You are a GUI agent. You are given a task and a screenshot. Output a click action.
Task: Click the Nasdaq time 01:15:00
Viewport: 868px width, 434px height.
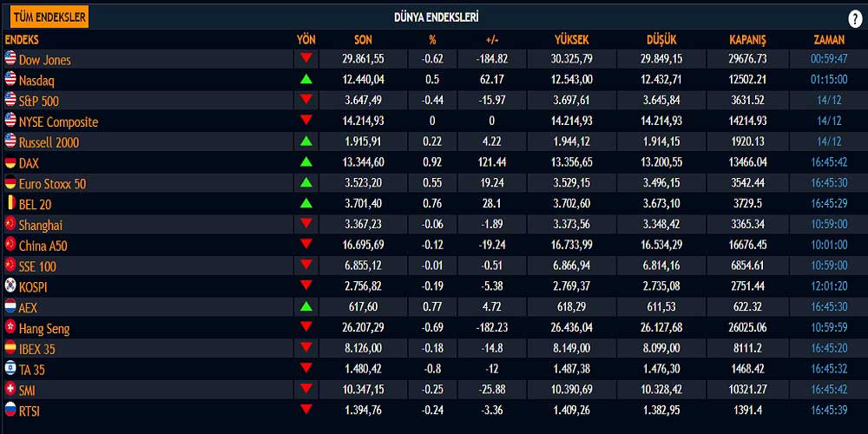coord(829,79)
